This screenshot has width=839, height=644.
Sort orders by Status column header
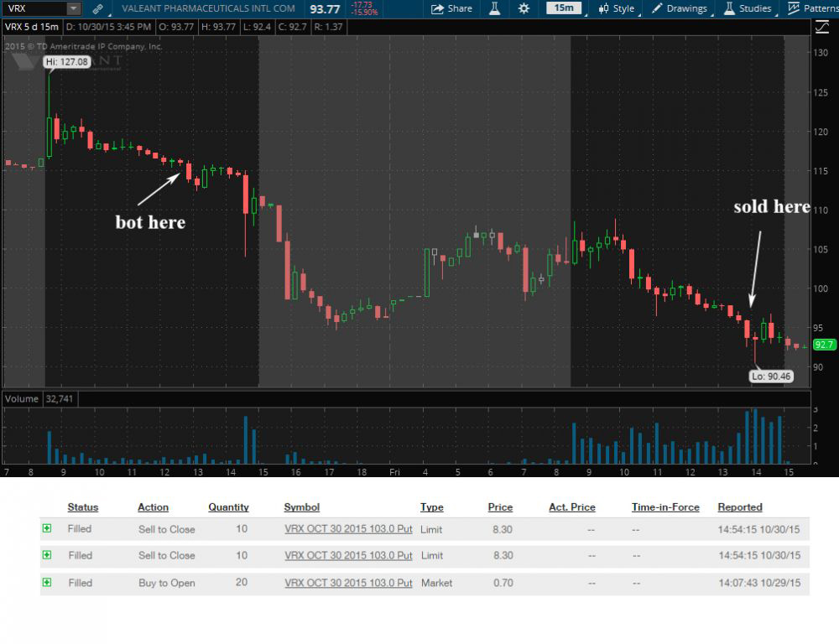click(x=83, y=507)
